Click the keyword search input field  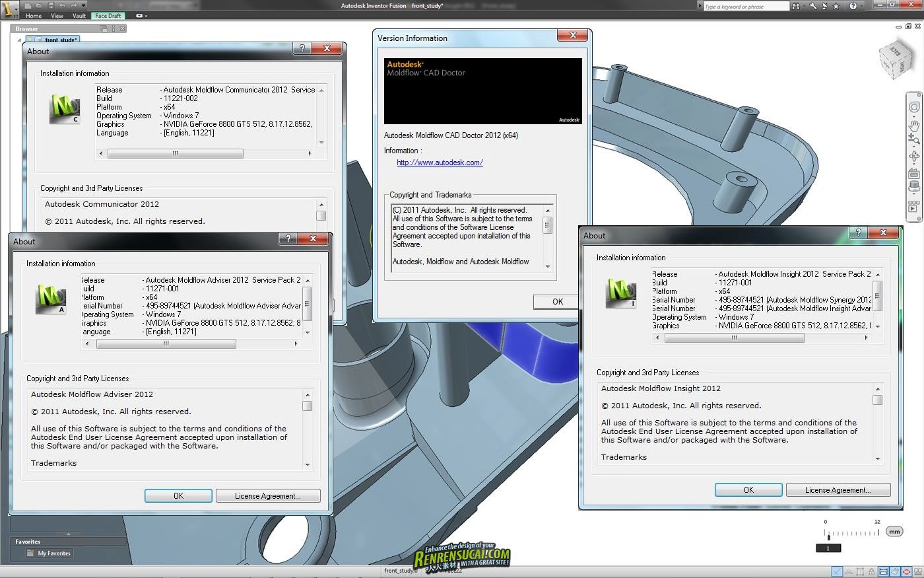click(746, 7)
